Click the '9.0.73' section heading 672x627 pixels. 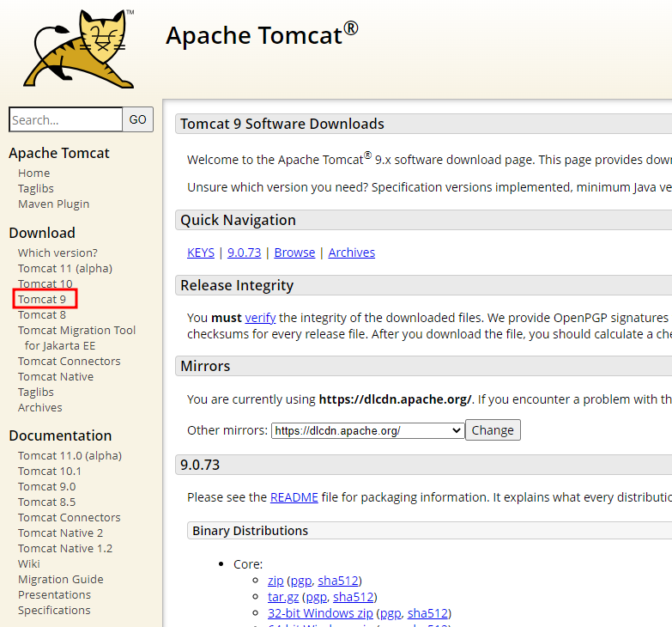pos(200,465)
